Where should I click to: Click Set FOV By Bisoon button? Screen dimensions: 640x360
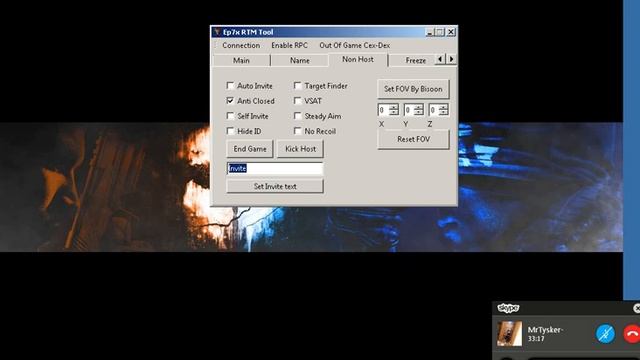point(413,89)
